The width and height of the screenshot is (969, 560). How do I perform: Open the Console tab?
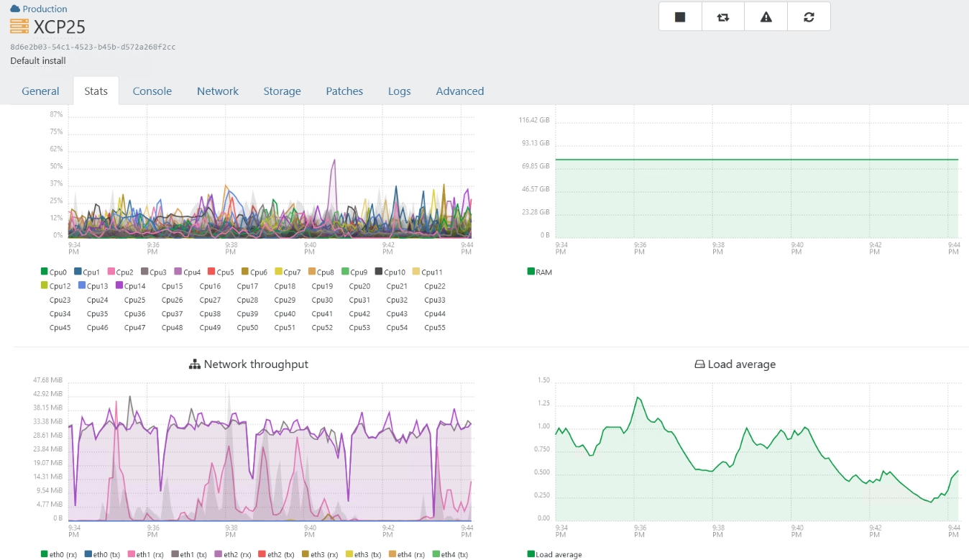pos(152,91)
